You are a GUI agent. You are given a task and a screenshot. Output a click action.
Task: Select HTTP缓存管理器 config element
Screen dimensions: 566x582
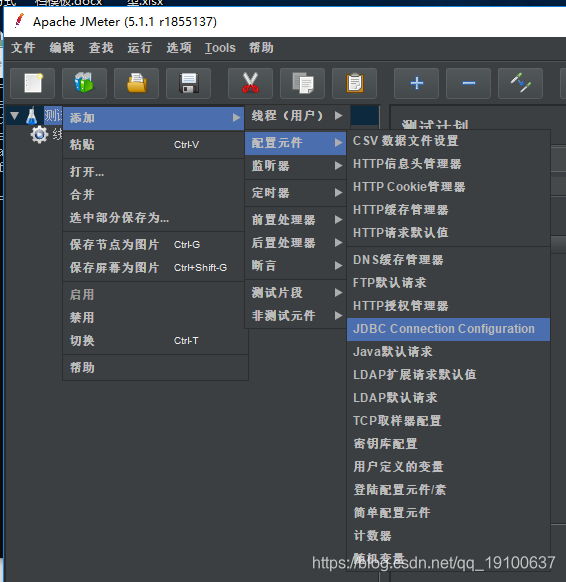click(448, 210)
